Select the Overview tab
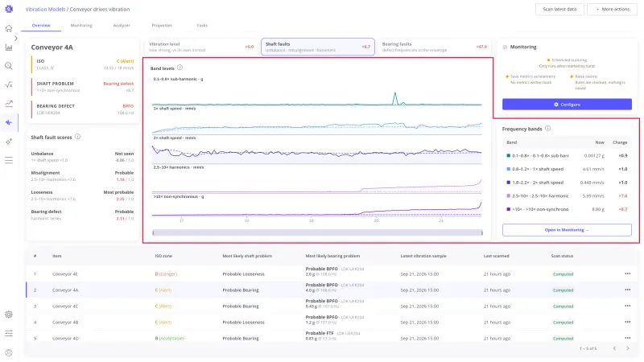644x362 pixels. (41, 26)
